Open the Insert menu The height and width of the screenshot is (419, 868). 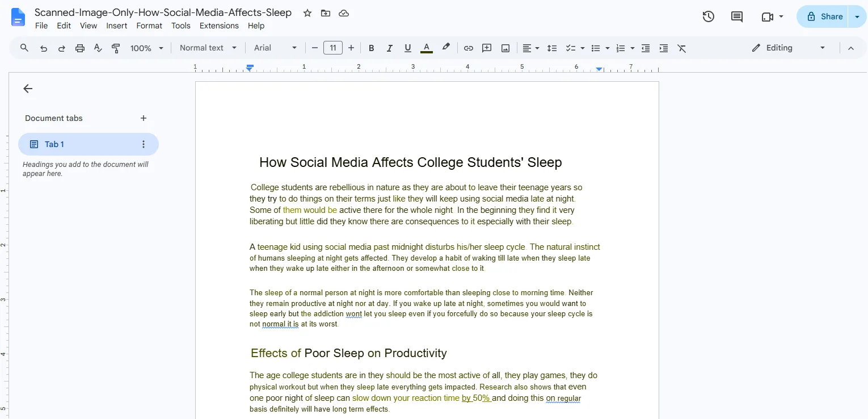pos(117,26)
